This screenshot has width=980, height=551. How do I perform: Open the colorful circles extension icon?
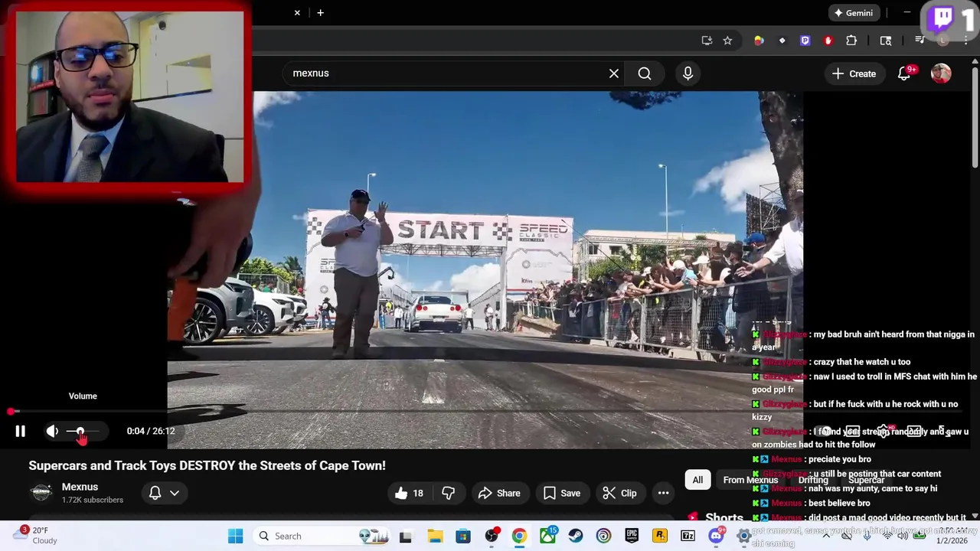tap(759, 41)
